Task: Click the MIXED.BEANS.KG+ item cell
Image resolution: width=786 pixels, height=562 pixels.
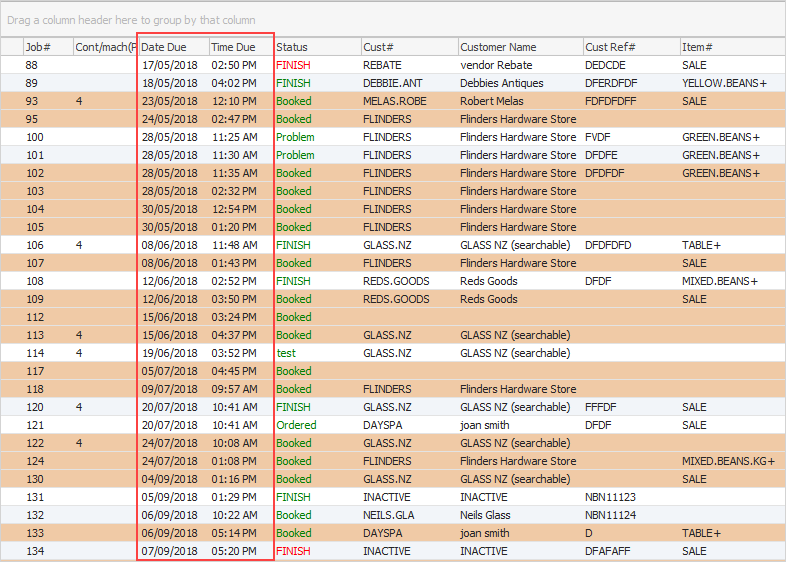Action: point(729,461)
